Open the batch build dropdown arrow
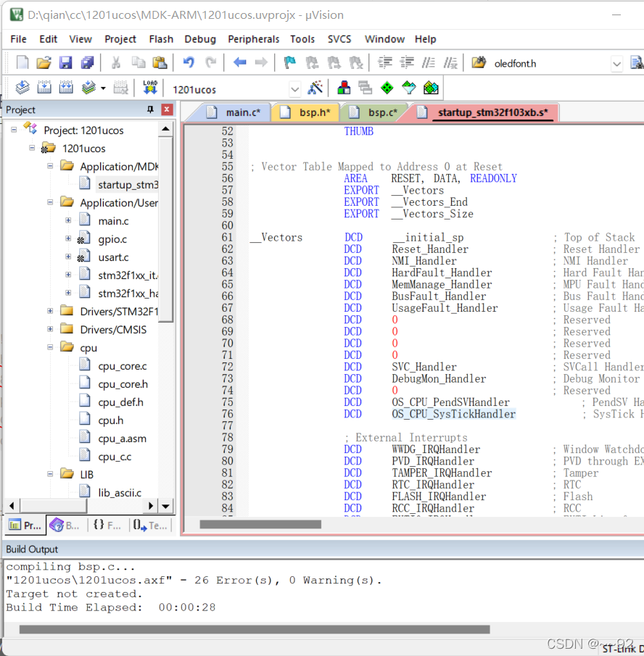Image resolution: width=644 pixels, height=656 pixels. (x=103, y=88)
